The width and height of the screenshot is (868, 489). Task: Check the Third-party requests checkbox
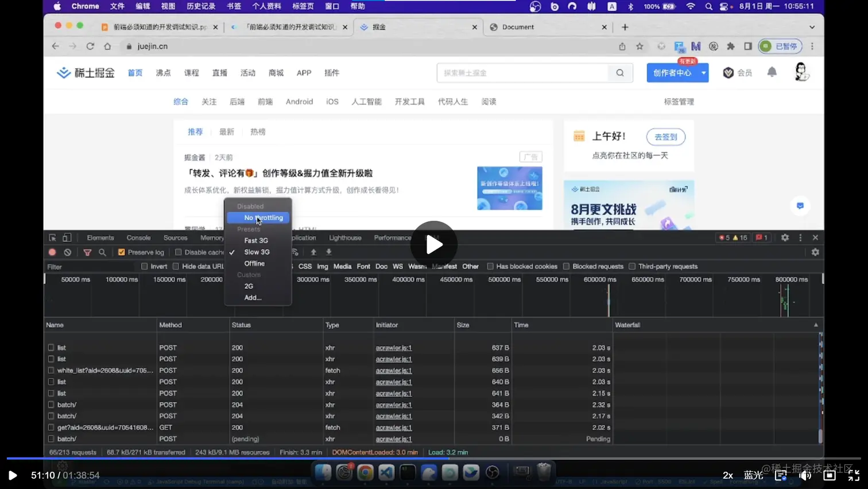[633, 267]
